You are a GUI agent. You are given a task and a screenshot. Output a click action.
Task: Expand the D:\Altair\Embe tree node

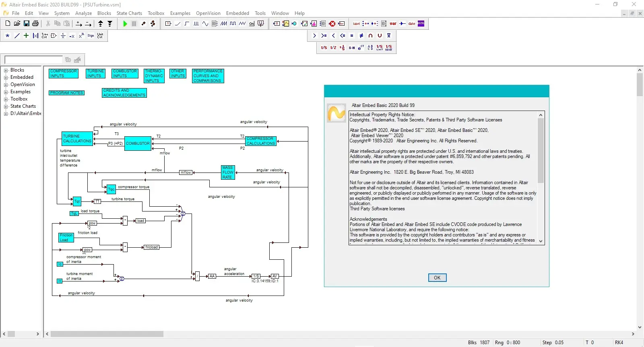(6, 114)
